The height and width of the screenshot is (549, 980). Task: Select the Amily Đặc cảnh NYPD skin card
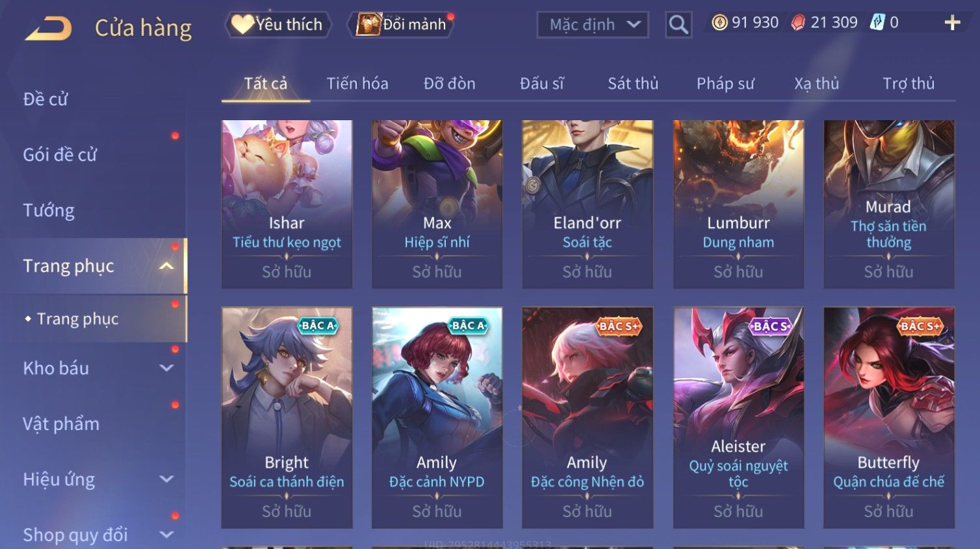pos(437,417)
